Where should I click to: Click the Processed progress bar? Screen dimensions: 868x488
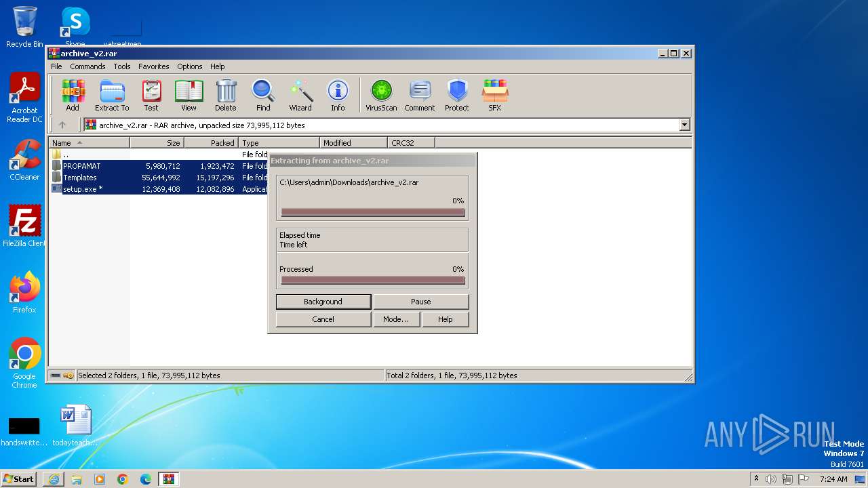click(373, 280)
